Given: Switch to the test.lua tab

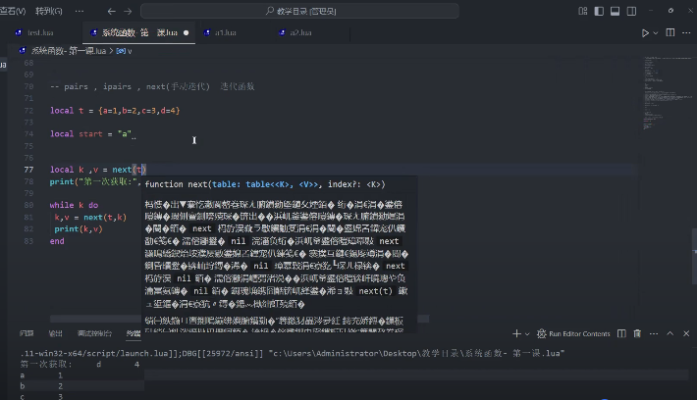Looking at the screenshot, I should click(40, 32).
